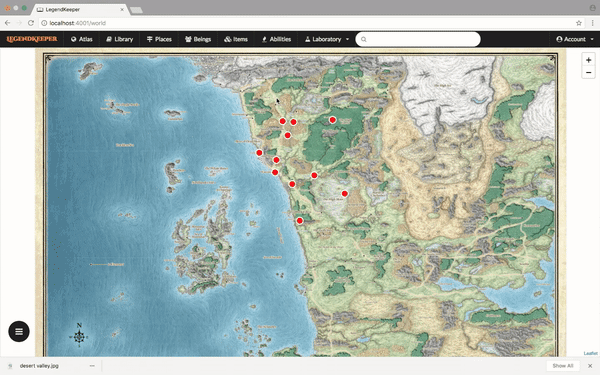Expand options for desert valley.jpg download
Screen dimensions: 600x375
click(92, 366)
